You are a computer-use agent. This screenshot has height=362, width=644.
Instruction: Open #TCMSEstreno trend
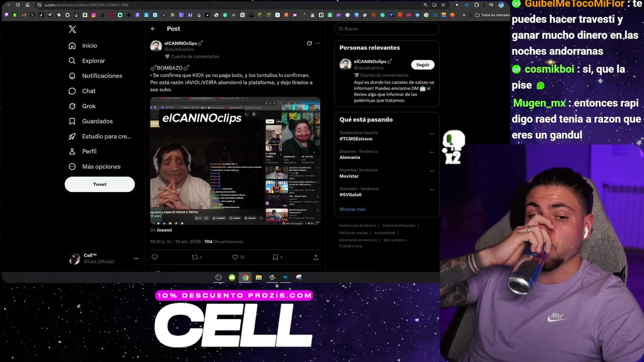[356, 139]
